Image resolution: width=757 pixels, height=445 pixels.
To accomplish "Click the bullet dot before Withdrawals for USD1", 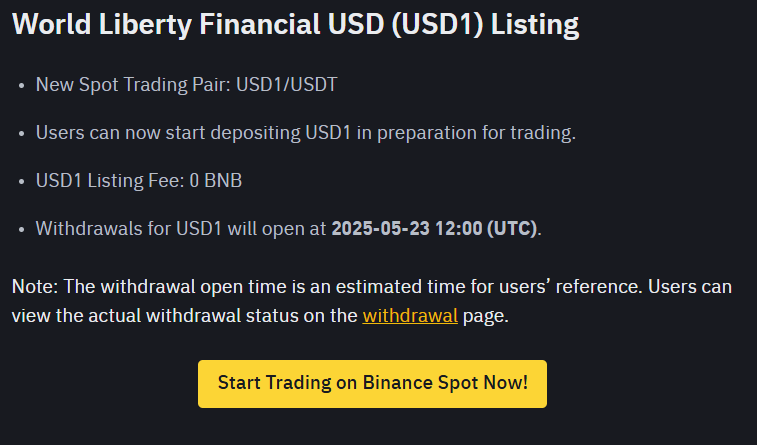I will click(x=22, y=229).
